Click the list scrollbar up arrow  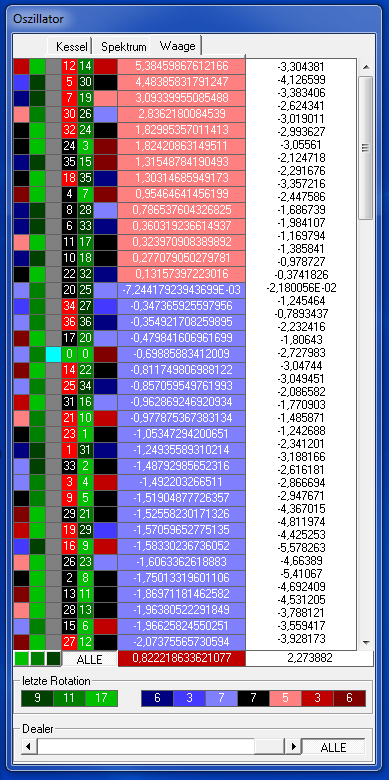(366, 67)
